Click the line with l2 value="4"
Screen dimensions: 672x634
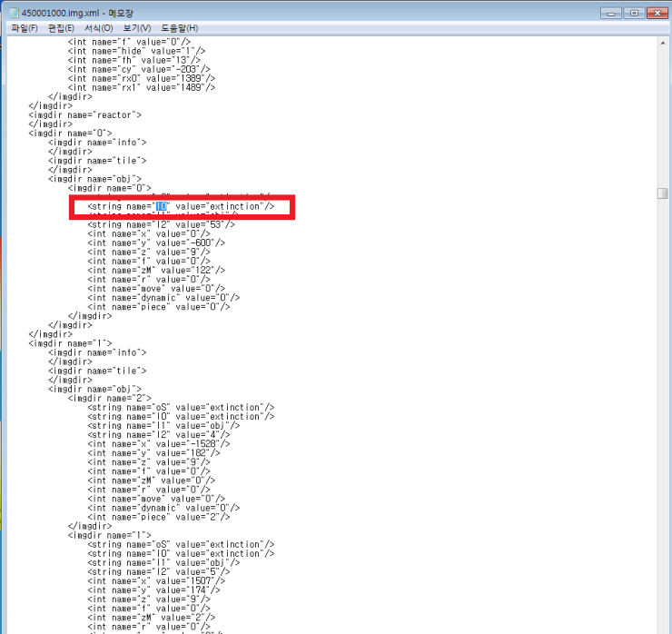pos(159,435)
